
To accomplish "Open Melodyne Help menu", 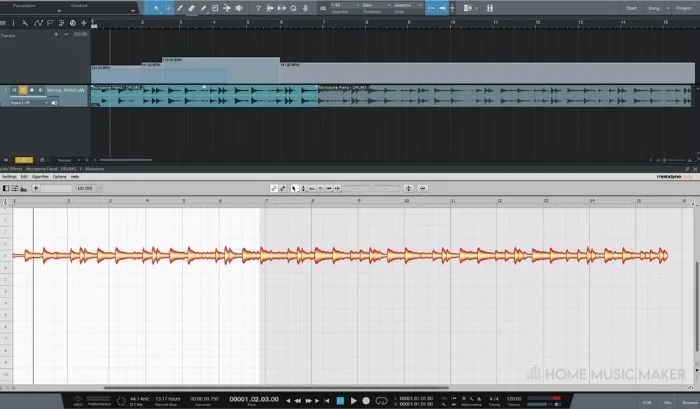I will point(75,177).
